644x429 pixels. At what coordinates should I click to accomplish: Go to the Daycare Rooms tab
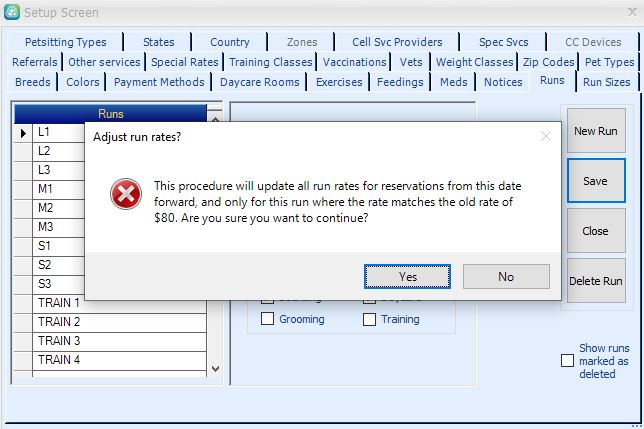[259, 82]
